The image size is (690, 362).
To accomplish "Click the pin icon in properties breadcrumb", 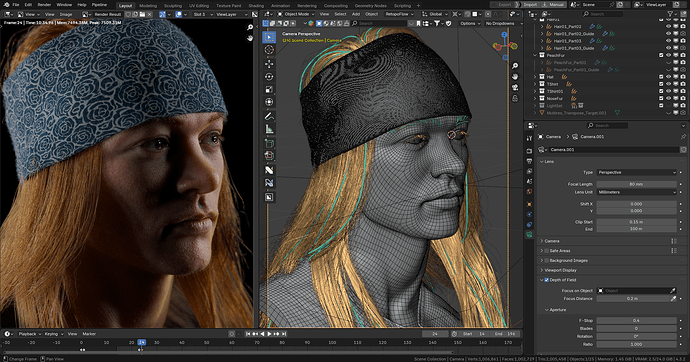I will (683, 137).
